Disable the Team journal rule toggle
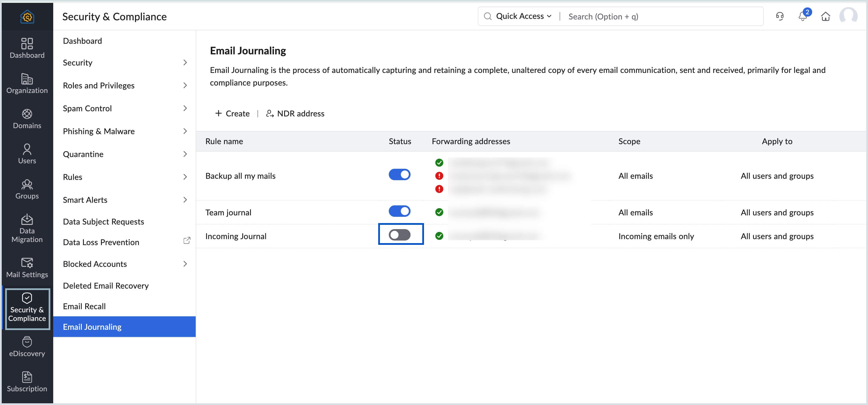This screenshot has width=868, height=405. (399, 211)
